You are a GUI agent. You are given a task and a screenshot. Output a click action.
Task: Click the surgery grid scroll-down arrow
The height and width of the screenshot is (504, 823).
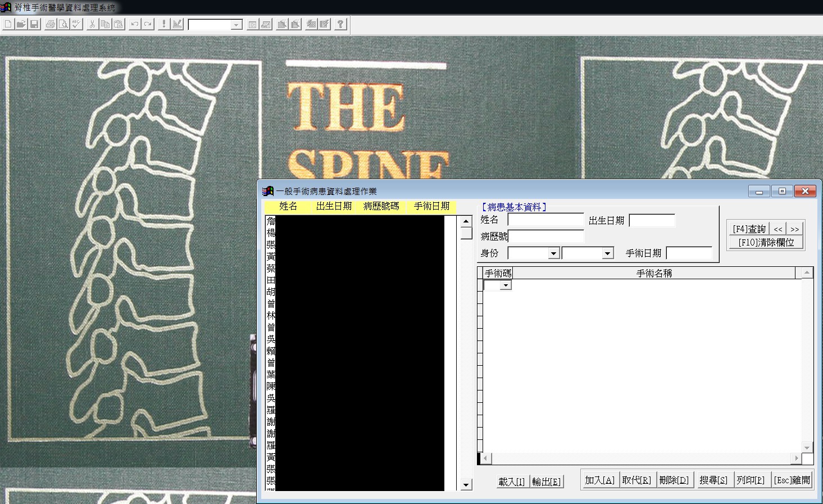(807, 448)
